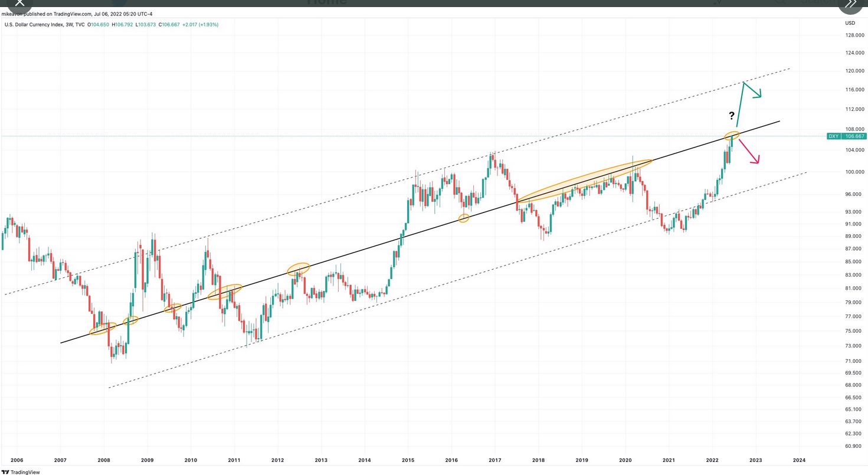
Task: Click the orange ellipse near mid-2012
Action: coord(299,269)
